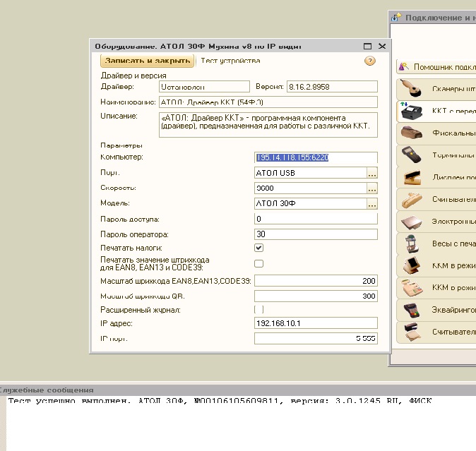476x451 pixels.
Task: Open the Скорость selection button
Action: (372, 188)
